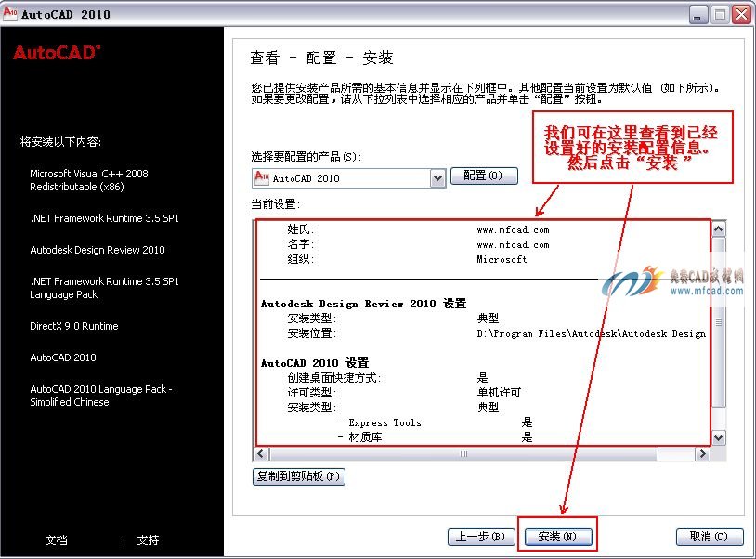The image size is (756, 559).
Task: Click the Autodesk Design Review 2010 设置 heading
Action: [x=363, y=304]
